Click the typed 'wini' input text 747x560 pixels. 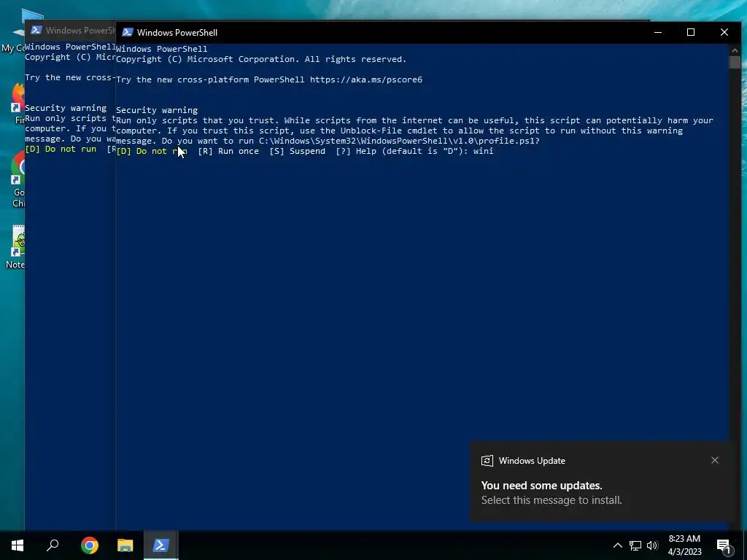coord(483,151)
